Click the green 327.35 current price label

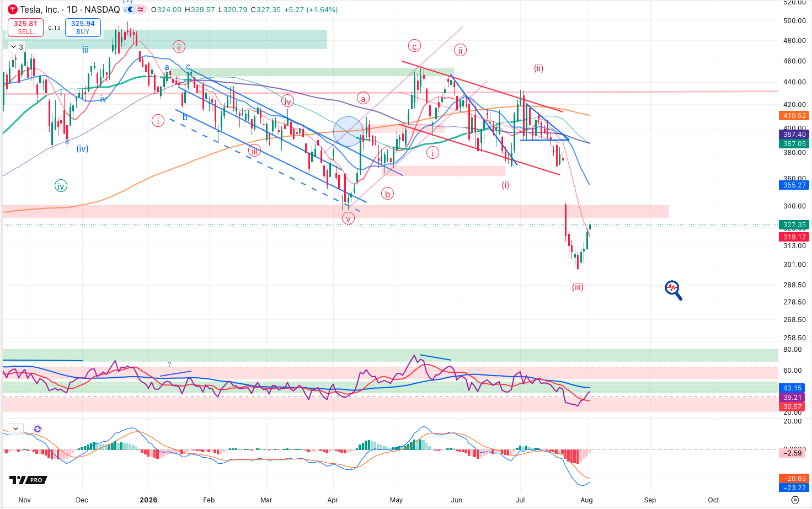[794, 225]
